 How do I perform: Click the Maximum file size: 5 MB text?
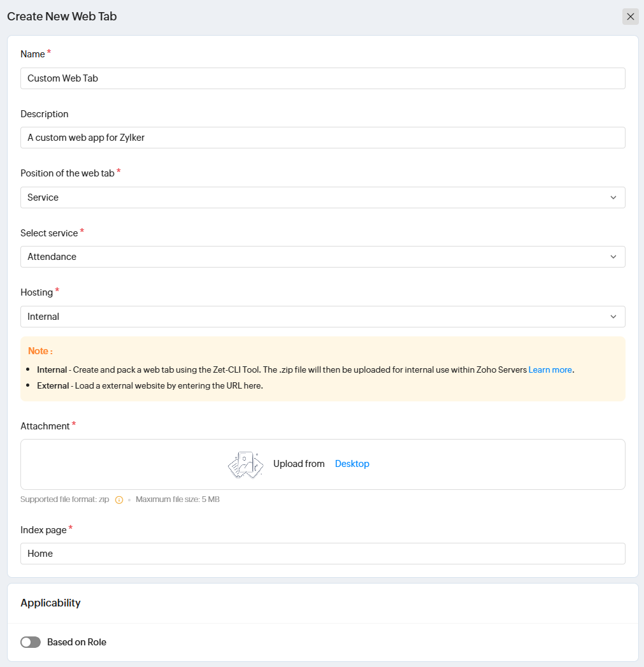point(178,499)
